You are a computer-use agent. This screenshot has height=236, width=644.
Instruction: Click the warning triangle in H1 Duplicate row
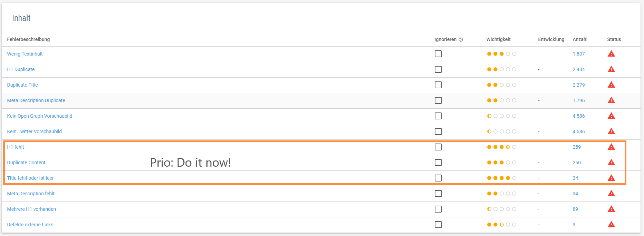[x=611, y=69]
